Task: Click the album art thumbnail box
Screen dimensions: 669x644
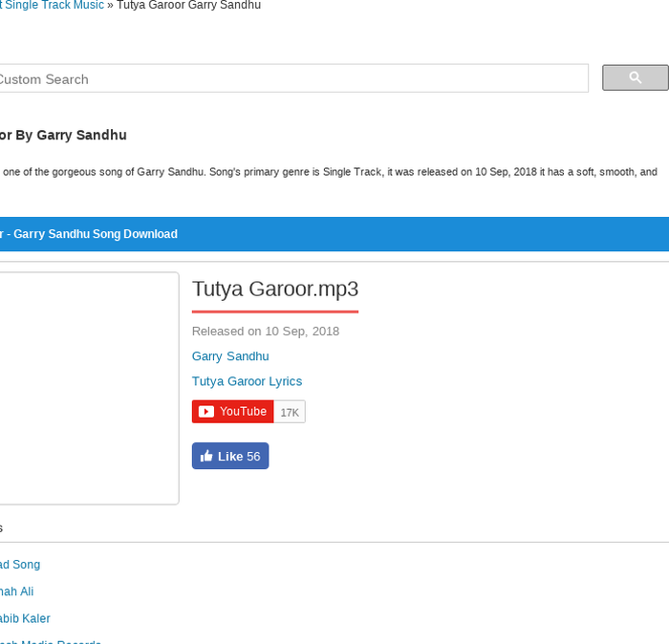Action: point(89,388)
